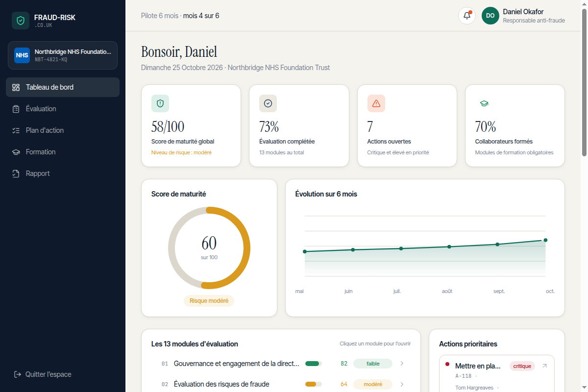The image size is (588, 392).
Task: Click the mai data point on evolution chart
Action: 305,251
